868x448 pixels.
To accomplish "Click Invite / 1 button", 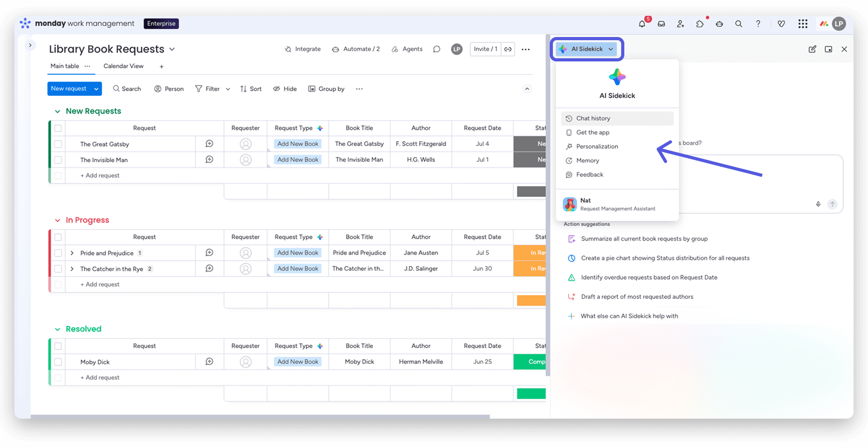I will (486, 49).
